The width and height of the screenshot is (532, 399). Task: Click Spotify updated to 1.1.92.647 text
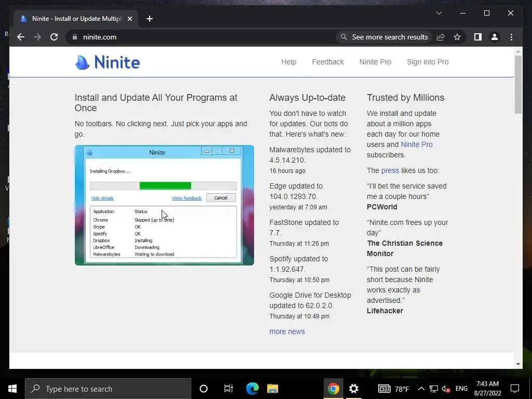299,263
